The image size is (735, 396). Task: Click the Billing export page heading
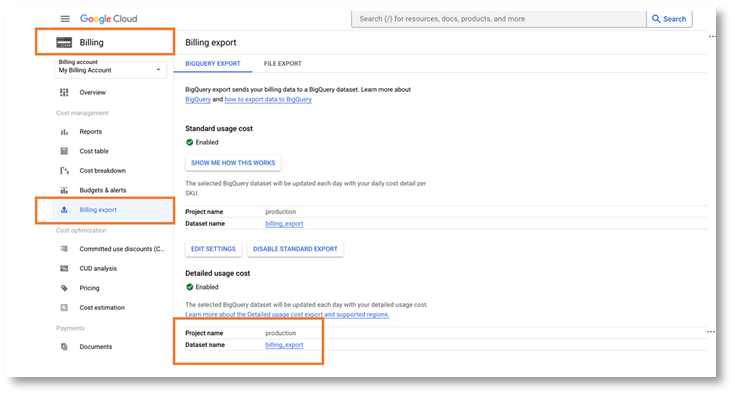click(x=210, y=43)
